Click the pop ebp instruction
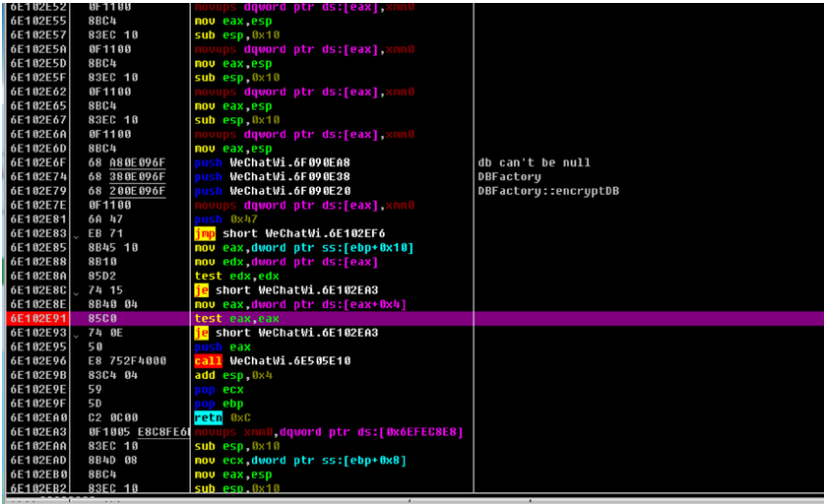Image resolution: width=824 pixels, height=504 pixels. click(x=220, y=404)
